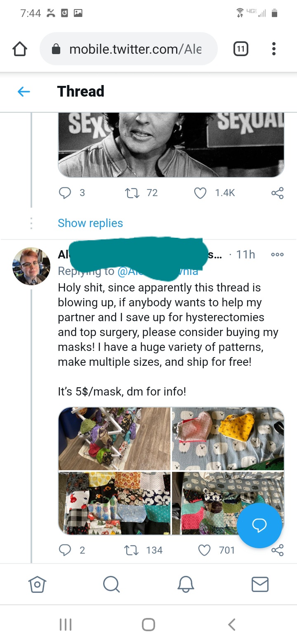Reply to the mask tweet with 2 replies
297x644 pixels.
pyautogui.click(x=65, y=550)
